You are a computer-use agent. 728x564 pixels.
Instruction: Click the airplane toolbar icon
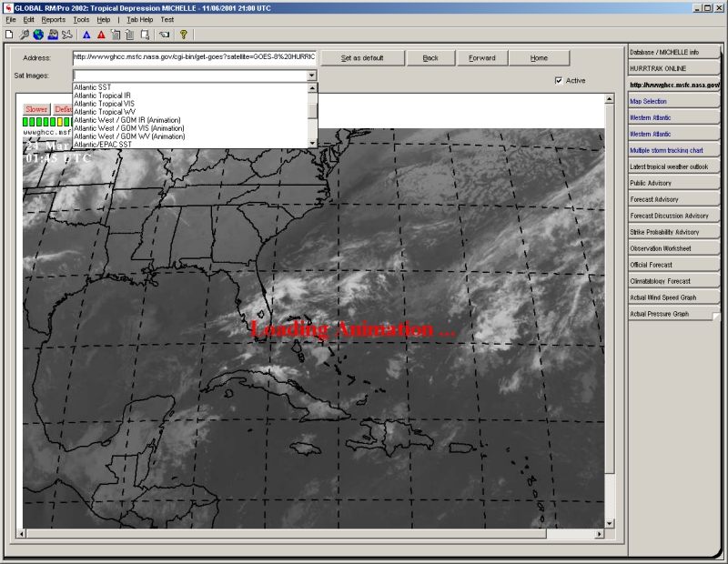click(x=67, y=35)
